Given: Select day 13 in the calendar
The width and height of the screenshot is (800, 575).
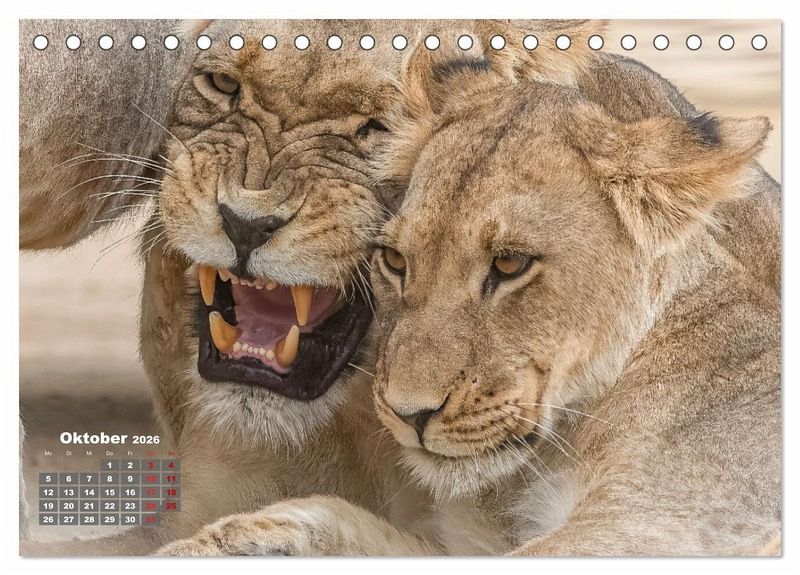Looking at the screenshot, I should click(x=68, y=492).
